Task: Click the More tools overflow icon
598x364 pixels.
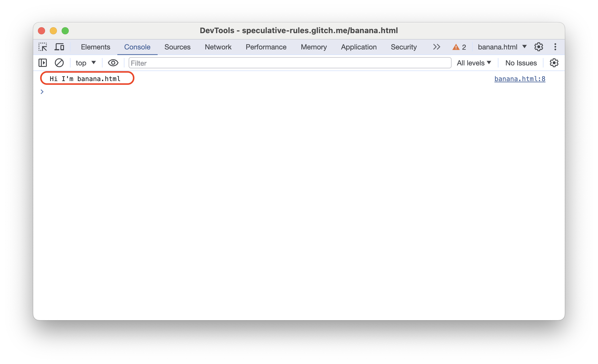Action: (436, 47)
